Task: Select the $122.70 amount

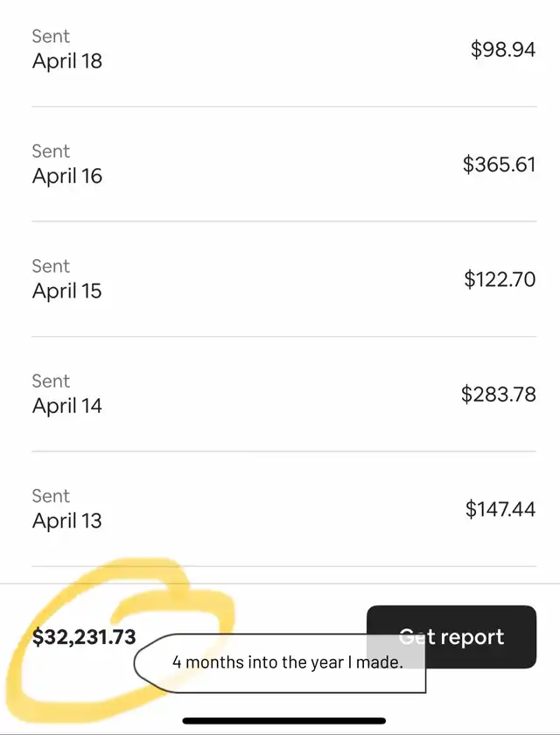Action: (500, 279)
